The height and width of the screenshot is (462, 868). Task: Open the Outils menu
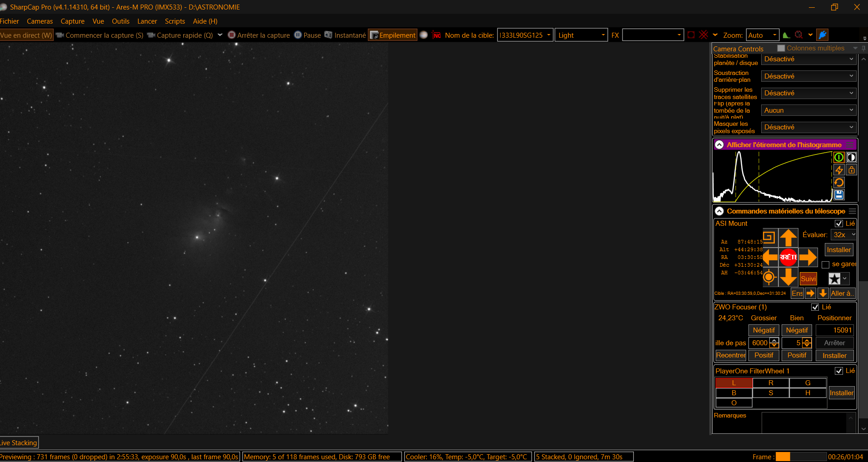(x=120, y=21)
